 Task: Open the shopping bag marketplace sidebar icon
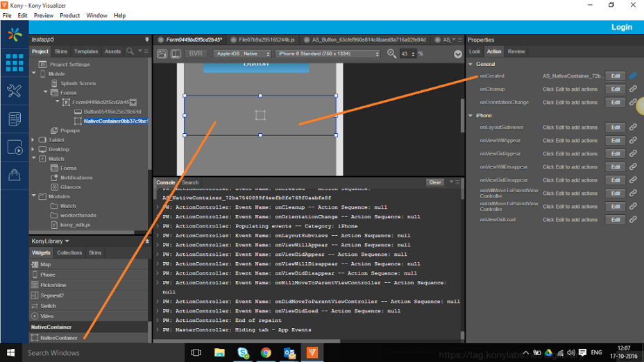point(15,175)
